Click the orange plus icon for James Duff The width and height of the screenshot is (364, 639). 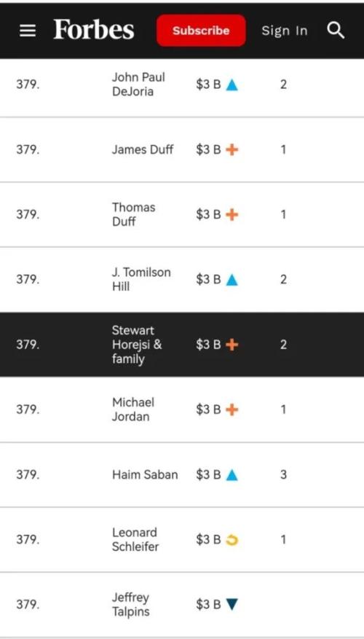[232, 150]
